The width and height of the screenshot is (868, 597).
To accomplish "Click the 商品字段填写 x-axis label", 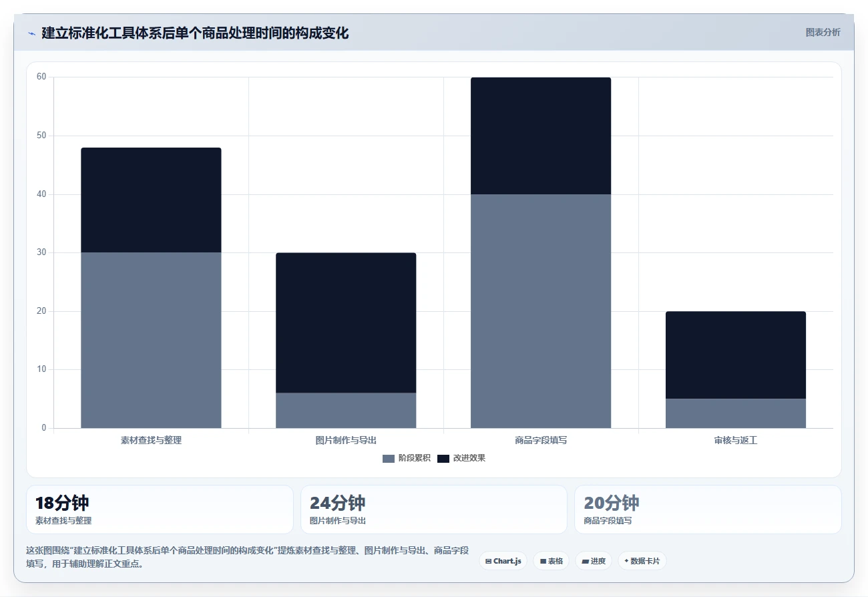I will point(541,441).
